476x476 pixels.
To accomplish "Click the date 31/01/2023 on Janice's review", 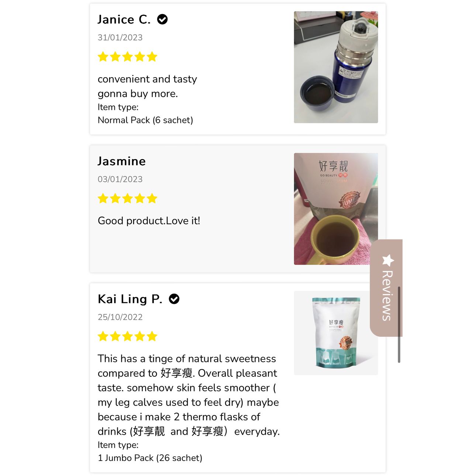I will point(120,38).
